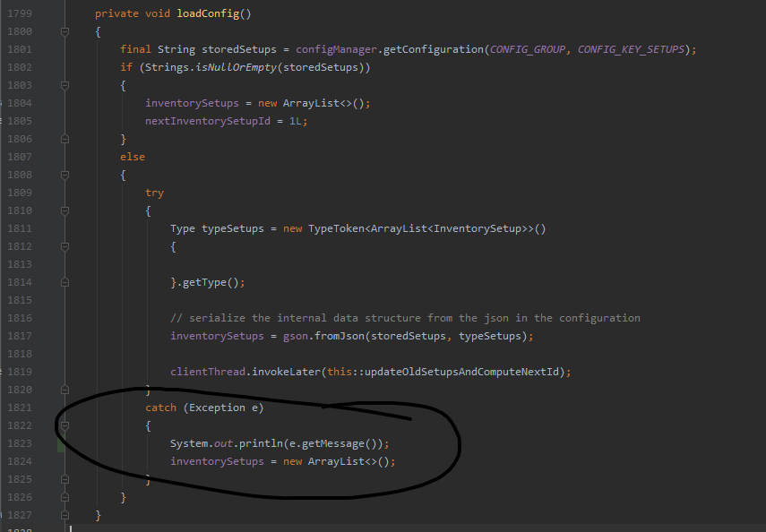Screen dimensions: 766x532
Task: Click the green change marker beside line 1823
Action: pyautogui.click(x=60, y=442)
